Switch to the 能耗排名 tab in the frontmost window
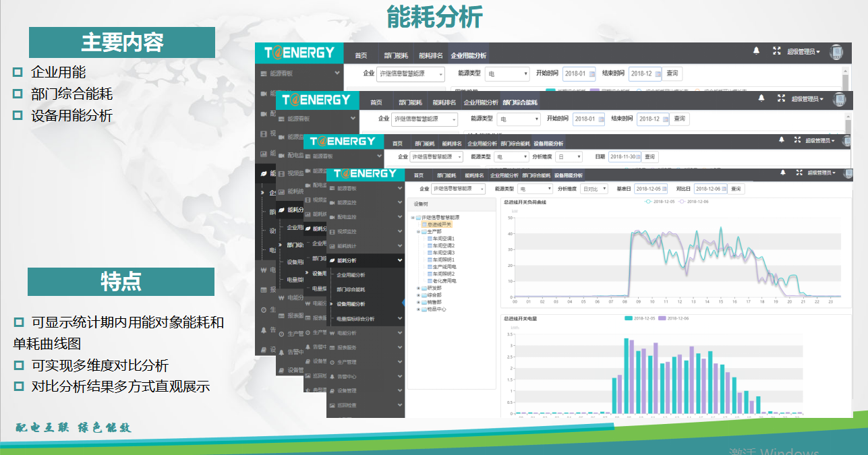The width and height of the screenshot is (868, 455). click(x=473, y=175)
